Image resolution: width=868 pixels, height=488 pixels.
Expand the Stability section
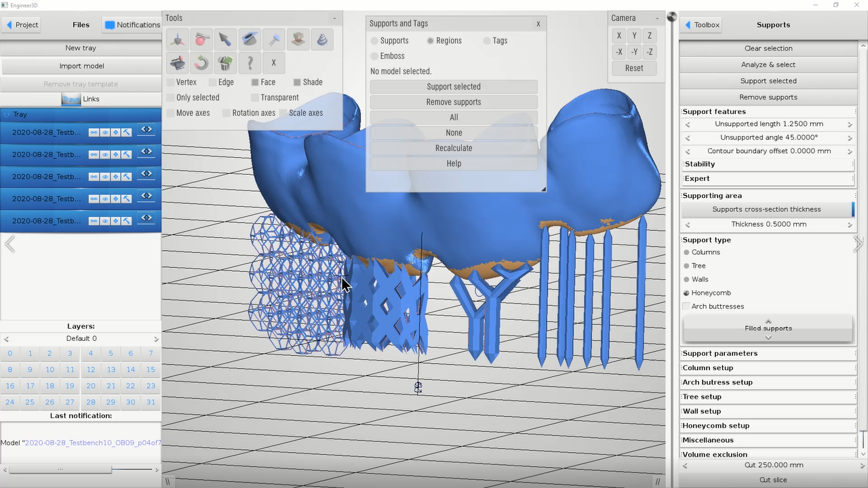pos(768,164)
